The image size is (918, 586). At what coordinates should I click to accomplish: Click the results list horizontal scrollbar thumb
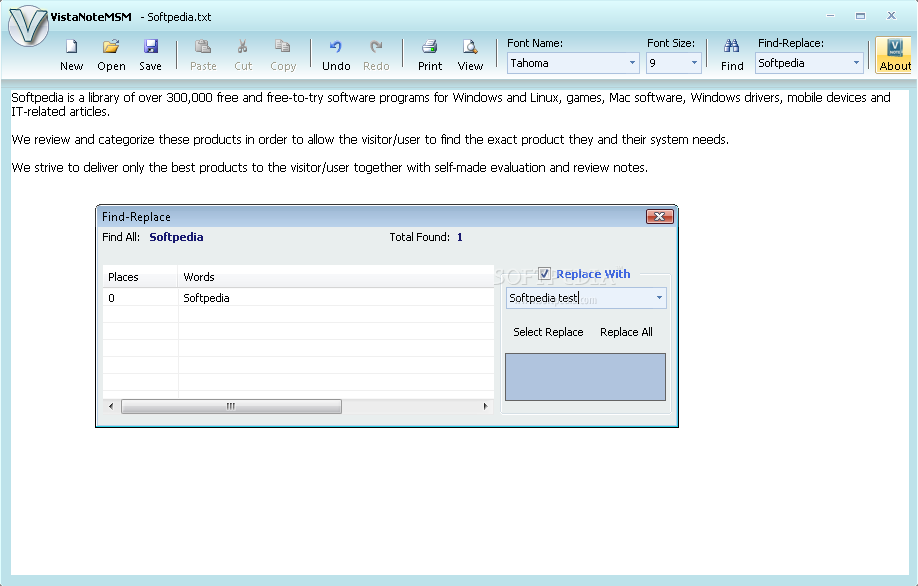tap(231, 406)
